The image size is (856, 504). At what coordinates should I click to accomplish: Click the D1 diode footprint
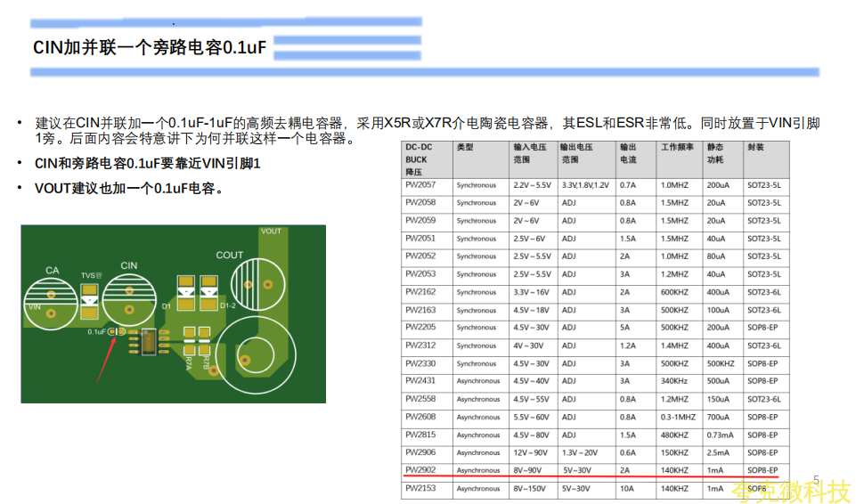pos(186,292)
